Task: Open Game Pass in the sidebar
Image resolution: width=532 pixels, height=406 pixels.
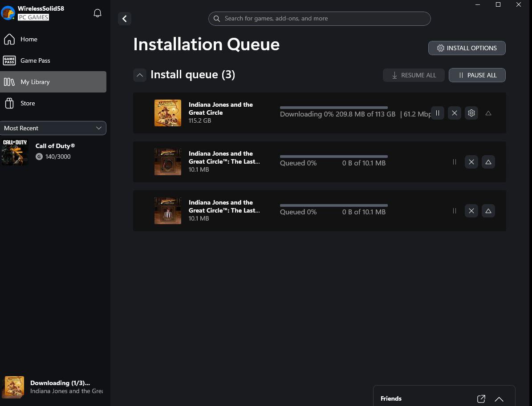Action: pyautogui.click(x=35, y=60)
